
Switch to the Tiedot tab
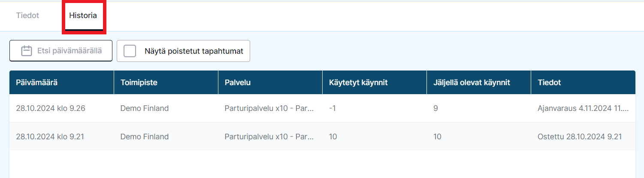27,15
